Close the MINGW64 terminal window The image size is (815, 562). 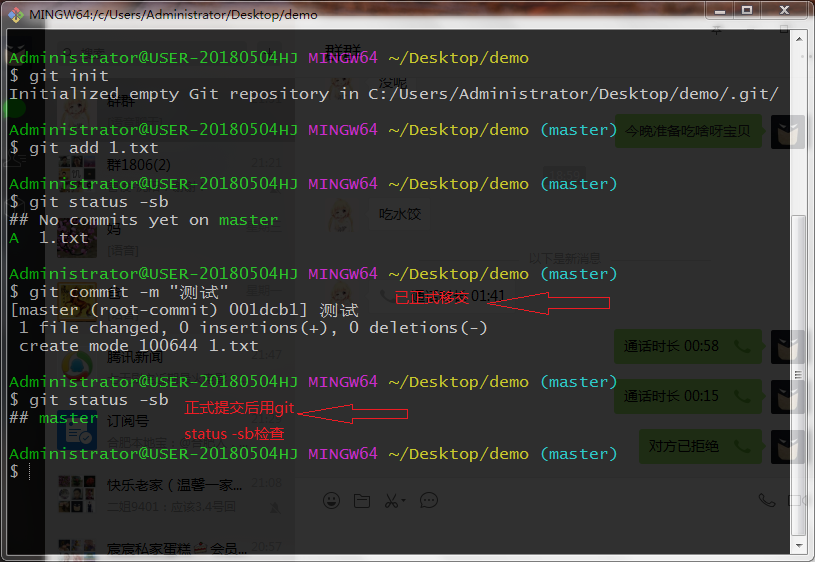(x=785, y=10)
